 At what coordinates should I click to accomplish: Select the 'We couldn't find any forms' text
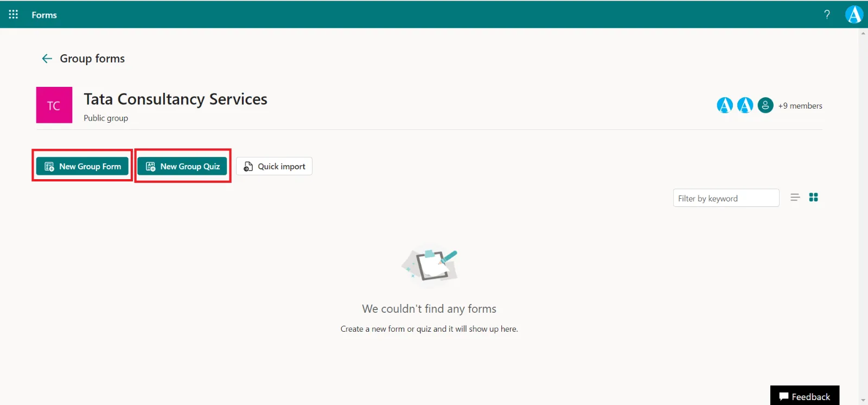coord(429,309)
